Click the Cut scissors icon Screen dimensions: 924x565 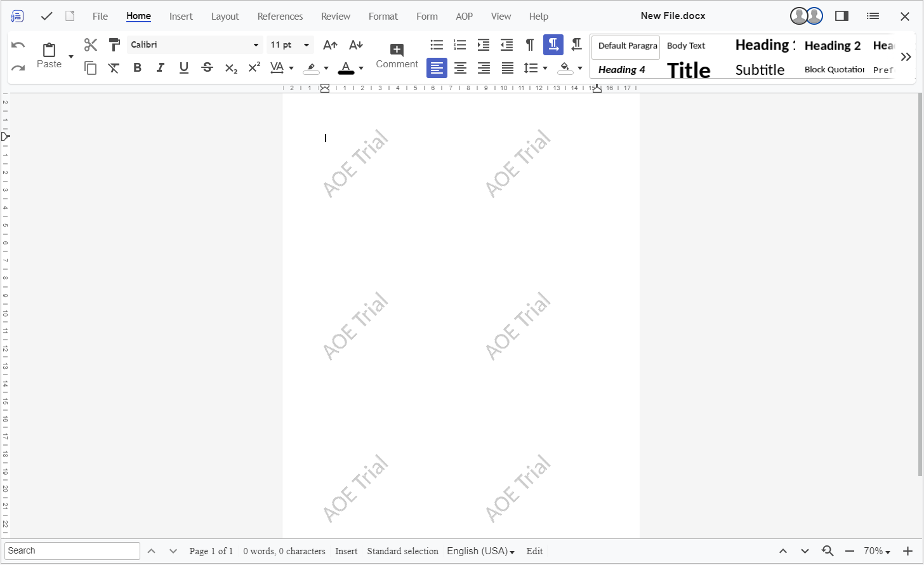coord(91,44)
